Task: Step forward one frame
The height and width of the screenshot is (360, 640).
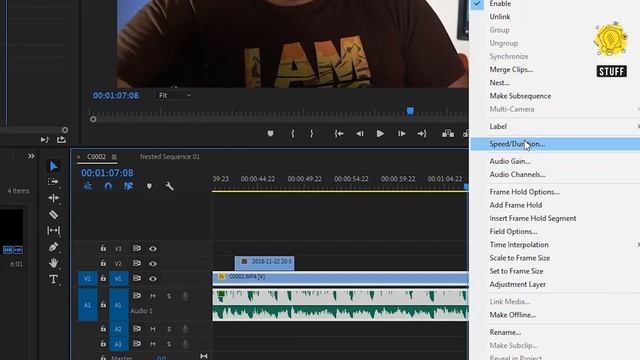Action: [x=402, y=133]
